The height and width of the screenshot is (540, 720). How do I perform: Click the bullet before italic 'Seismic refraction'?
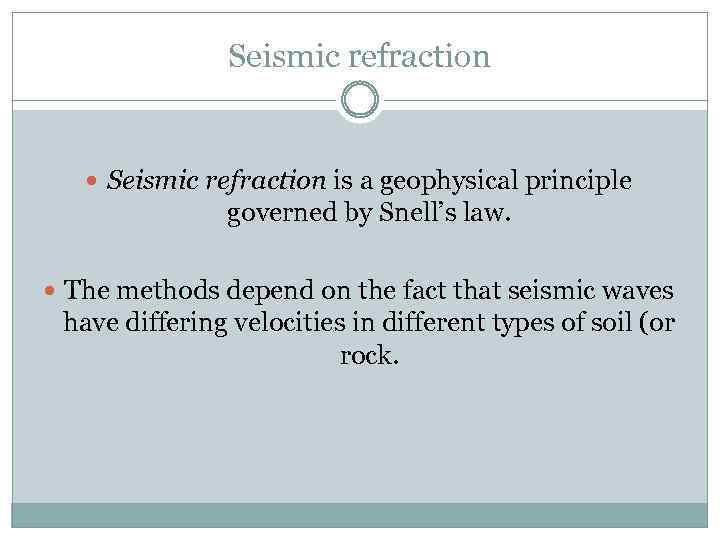click(x=94, y=183)
